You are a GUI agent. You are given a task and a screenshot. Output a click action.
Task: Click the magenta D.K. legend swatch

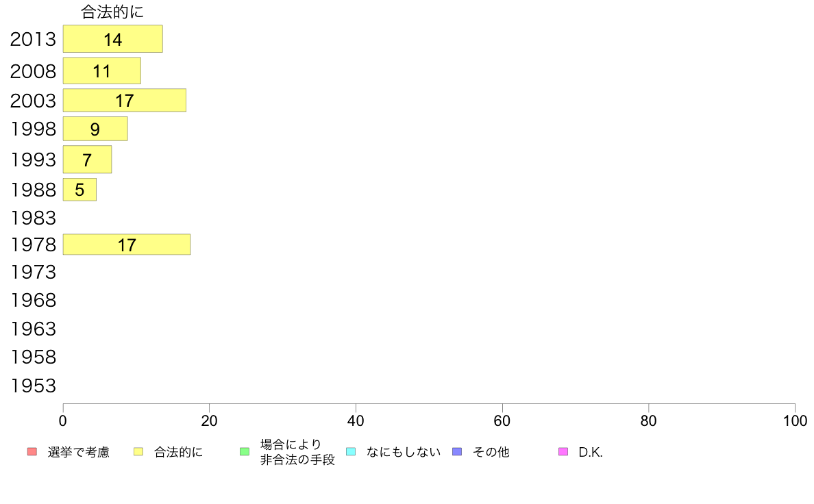tap(563, 451)
